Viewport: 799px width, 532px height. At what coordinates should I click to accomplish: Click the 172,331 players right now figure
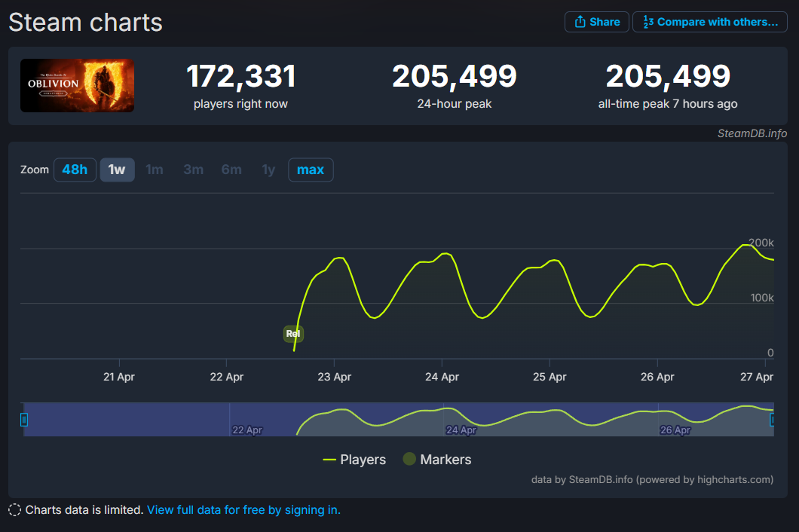(x=240, y=76)
